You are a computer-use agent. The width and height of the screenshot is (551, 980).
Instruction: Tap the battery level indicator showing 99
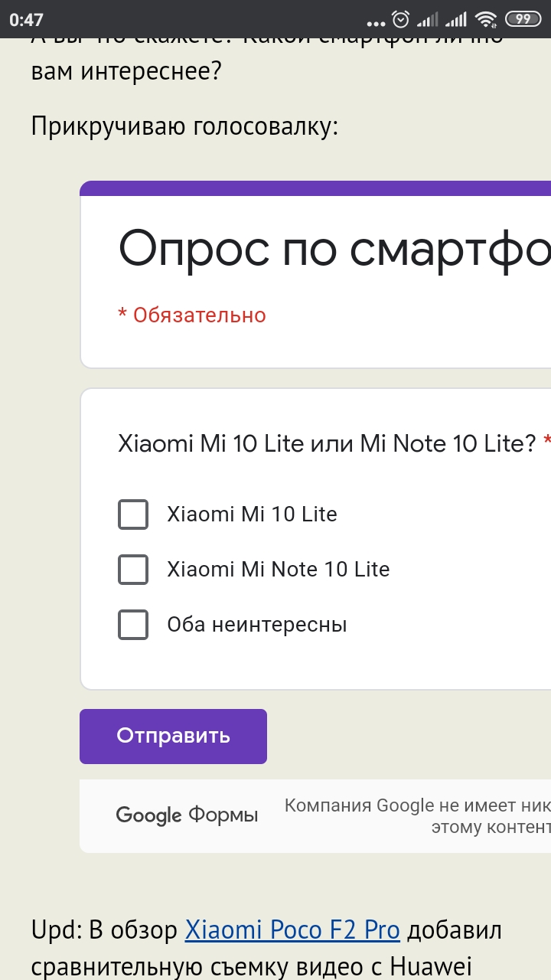coord(523,19)
